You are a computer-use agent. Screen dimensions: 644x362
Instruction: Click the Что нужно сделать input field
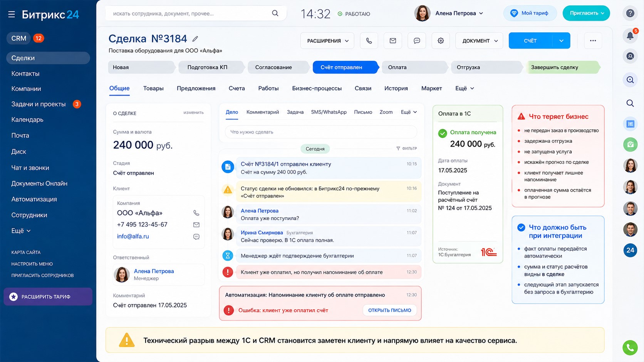(320, 132)
